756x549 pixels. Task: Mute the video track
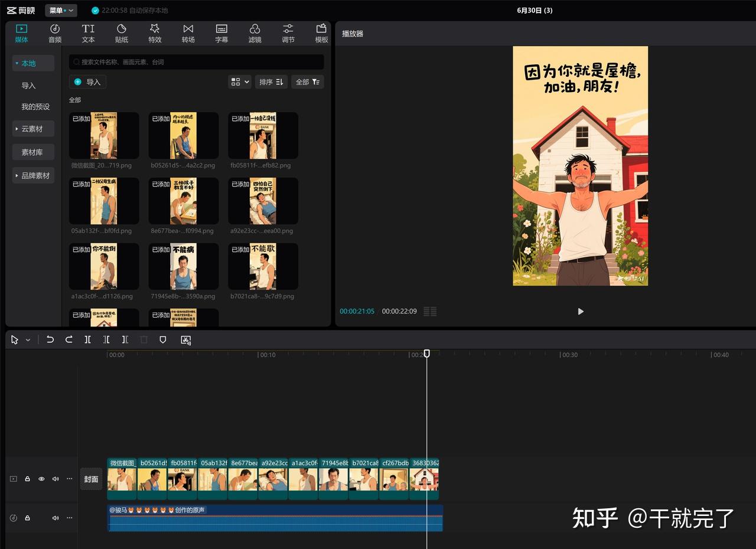[56, 479]
